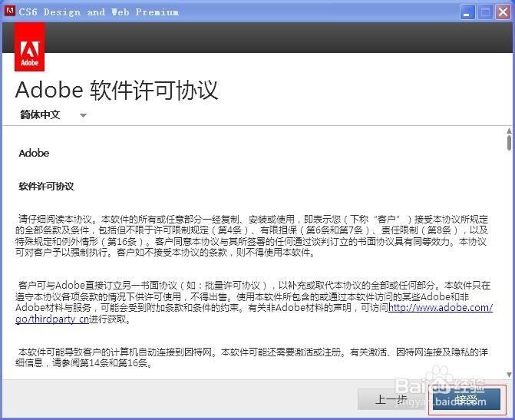Click the paragraph starting '本软件可能导致客户的计算机'
Viewport: 515px width, 420px height.
coord(252,357)
